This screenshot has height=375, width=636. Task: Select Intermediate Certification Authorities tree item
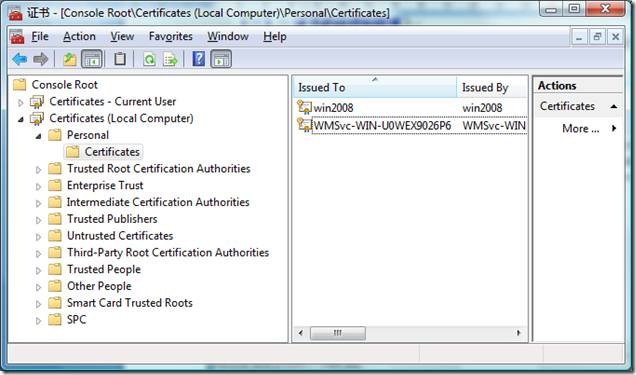158,202
